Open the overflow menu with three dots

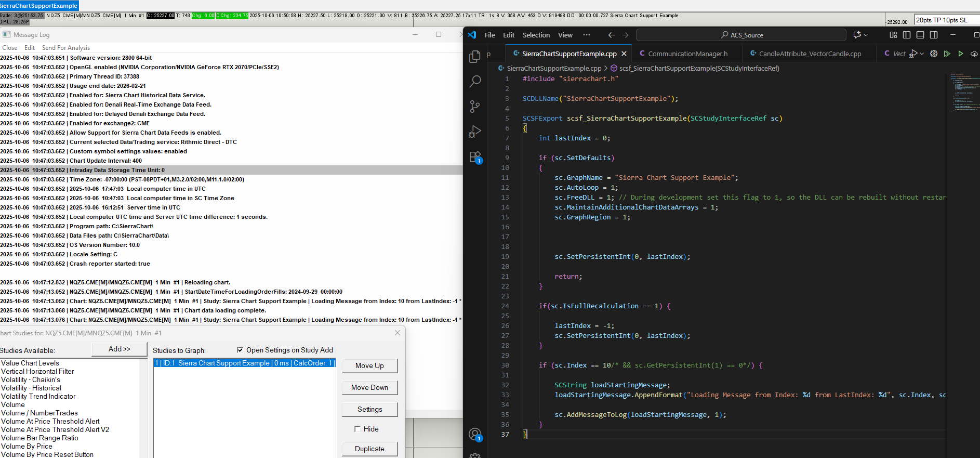tap(587, 35)
